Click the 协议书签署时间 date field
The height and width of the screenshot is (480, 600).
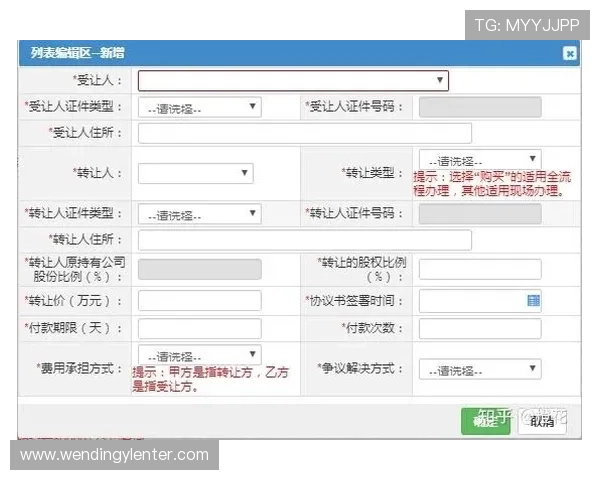pos(480,301)
